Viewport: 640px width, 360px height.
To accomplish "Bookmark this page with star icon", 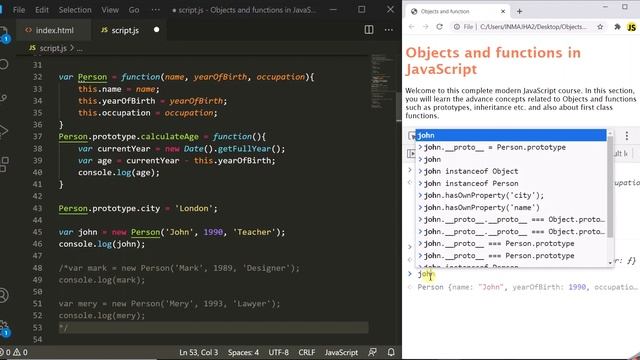I will [x=600, y=27].
